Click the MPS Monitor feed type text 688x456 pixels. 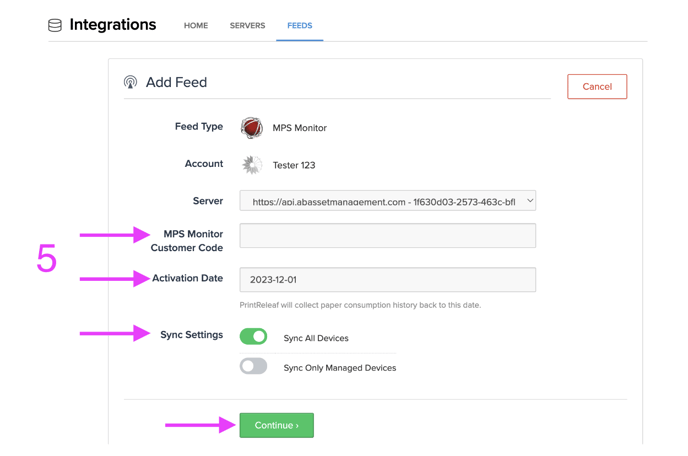click(300, 128)
